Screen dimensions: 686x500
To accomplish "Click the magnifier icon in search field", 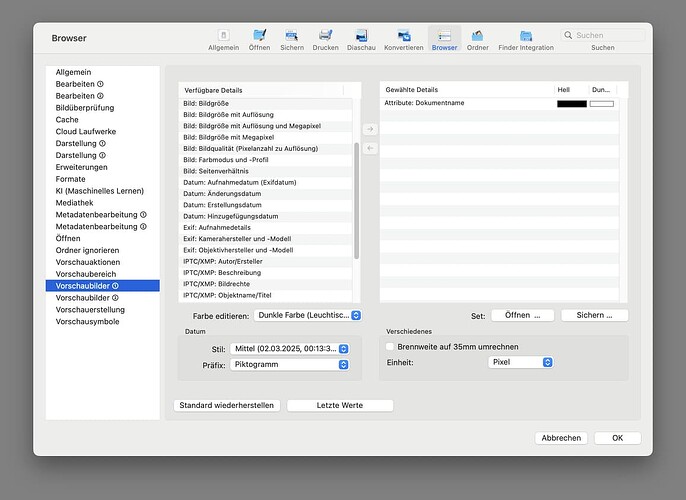I will pyautogui.click(x=568, y=35).
